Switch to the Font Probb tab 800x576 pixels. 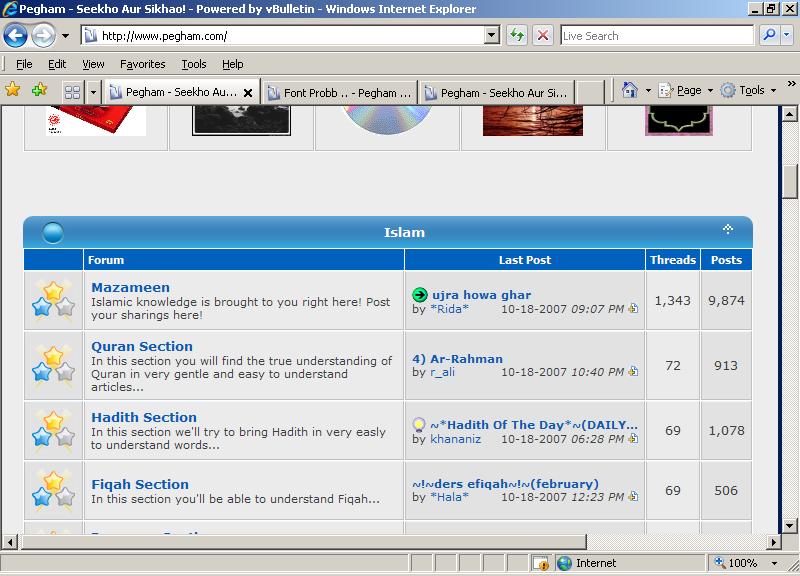coord(338,92)
